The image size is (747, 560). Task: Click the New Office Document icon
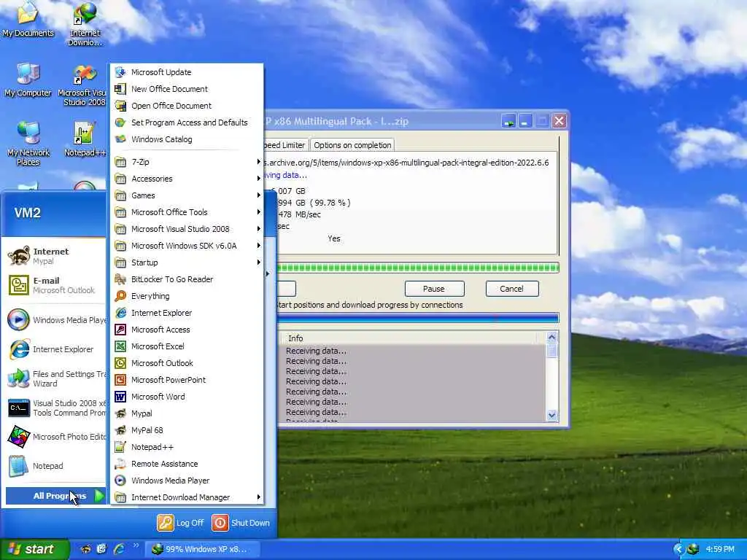(x=120, y=88)
